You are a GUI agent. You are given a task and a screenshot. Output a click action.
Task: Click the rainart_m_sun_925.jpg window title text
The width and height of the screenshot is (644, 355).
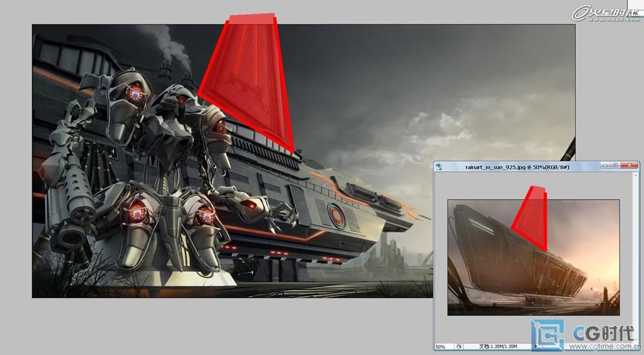pyautogui.click(x=517, y=168)
